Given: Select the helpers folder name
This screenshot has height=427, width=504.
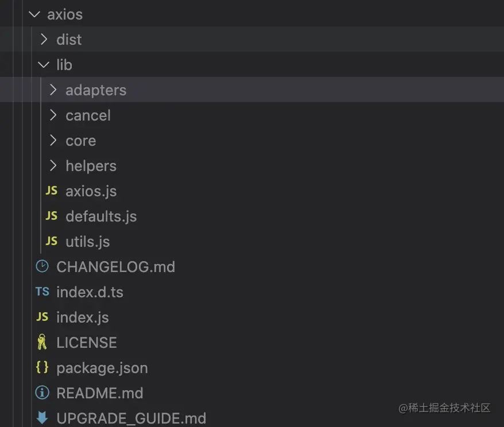Looking at the screenshot, I should (91, 166).
